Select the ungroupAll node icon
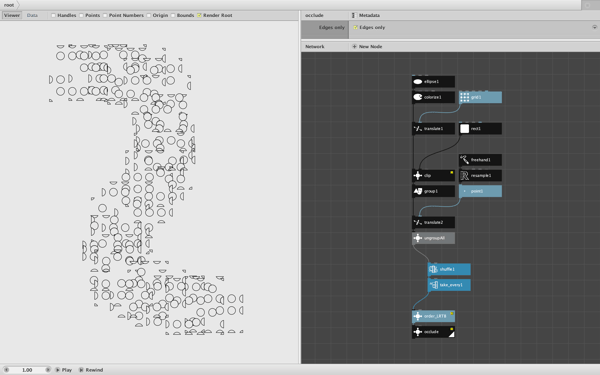Screen dimensions: 600x375 417,238
